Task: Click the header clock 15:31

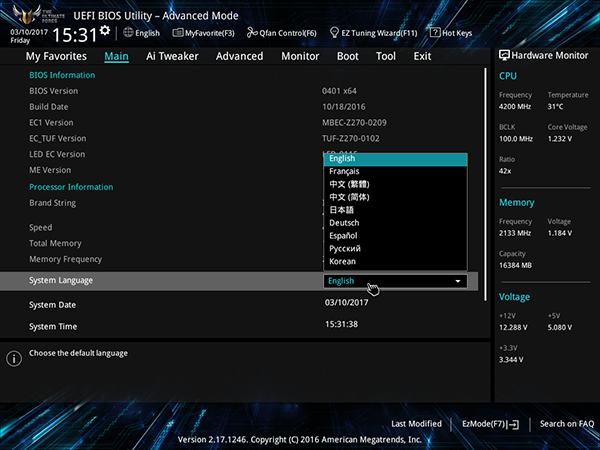Action: (75, 35)
